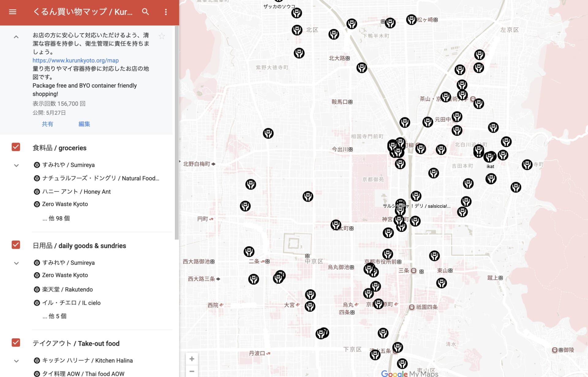
Task: Open the hamburger menu
Action: tap(13, 12)
